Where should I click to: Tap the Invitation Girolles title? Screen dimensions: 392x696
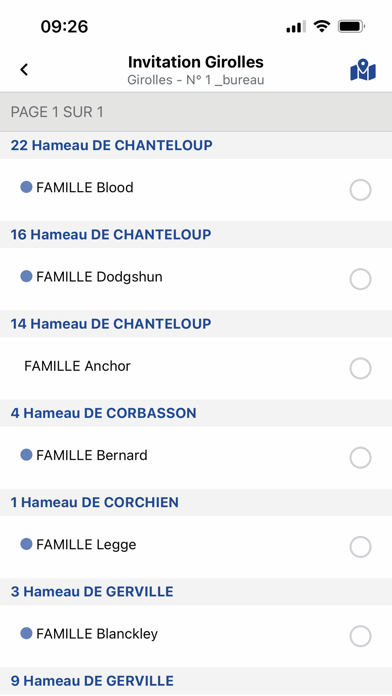coord(196,62)
